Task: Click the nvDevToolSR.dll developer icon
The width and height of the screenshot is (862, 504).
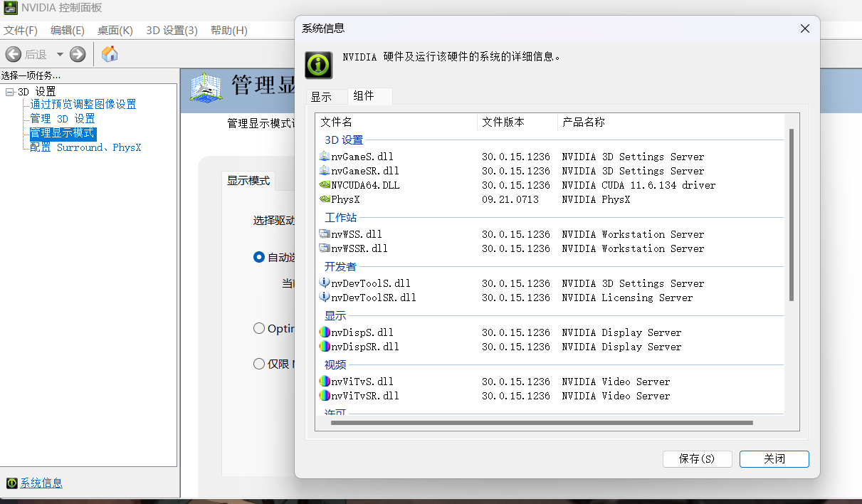Action: click(x=325, y=298)
